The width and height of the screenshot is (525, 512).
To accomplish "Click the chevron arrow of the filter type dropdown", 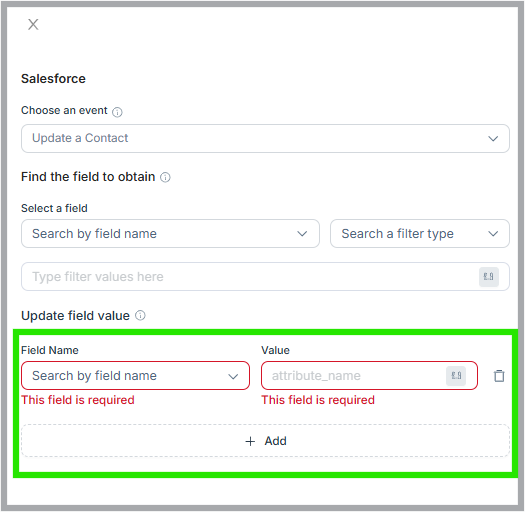I will [x=493, y=234].
